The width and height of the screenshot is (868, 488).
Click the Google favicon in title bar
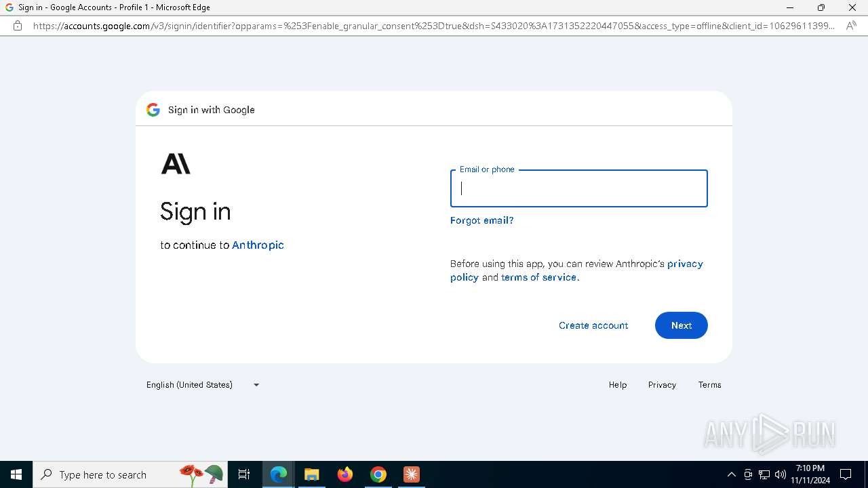point(9,7)
